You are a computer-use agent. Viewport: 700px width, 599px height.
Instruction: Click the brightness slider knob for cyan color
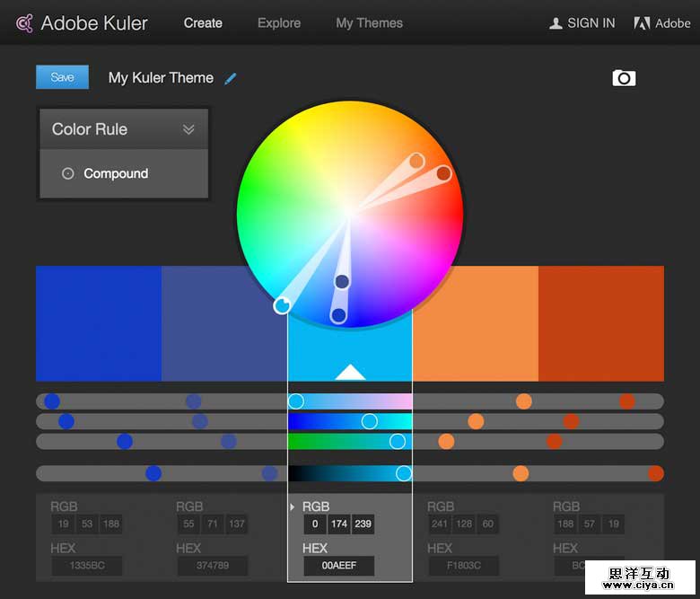click(404, 473)
